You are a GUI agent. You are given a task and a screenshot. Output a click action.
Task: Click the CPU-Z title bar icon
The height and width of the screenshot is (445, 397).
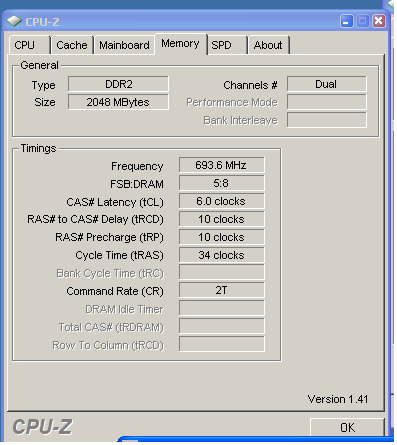tap(14, 21)
